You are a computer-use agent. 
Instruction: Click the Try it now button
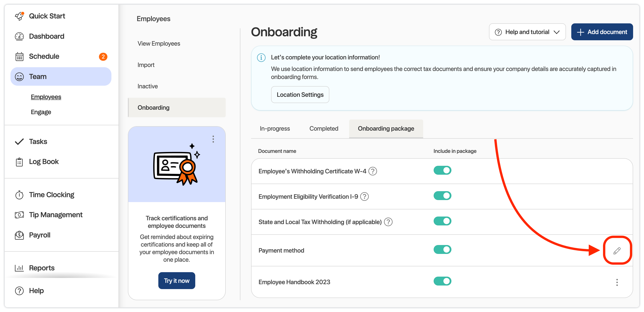[177, 281]
